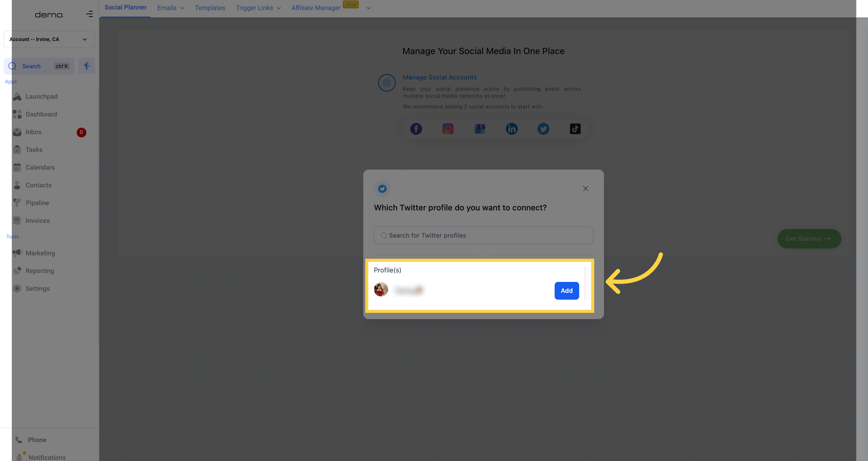
Task: Click the LinkedIn social media icon
Action: (512, 129)
